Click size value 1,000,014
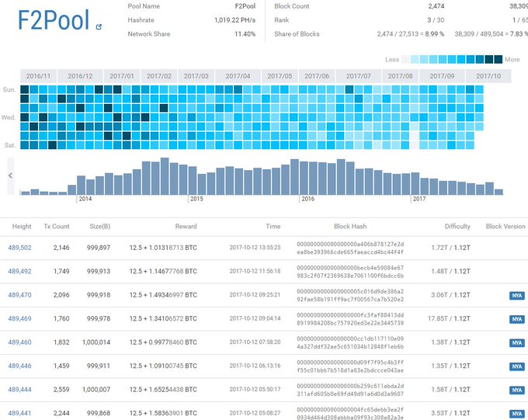Viewport: 528px width, 420px height. coord(96,342)
